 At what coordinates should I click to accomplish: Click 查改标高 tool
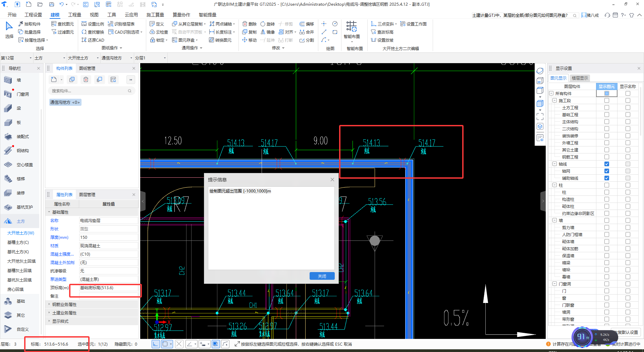382,32
